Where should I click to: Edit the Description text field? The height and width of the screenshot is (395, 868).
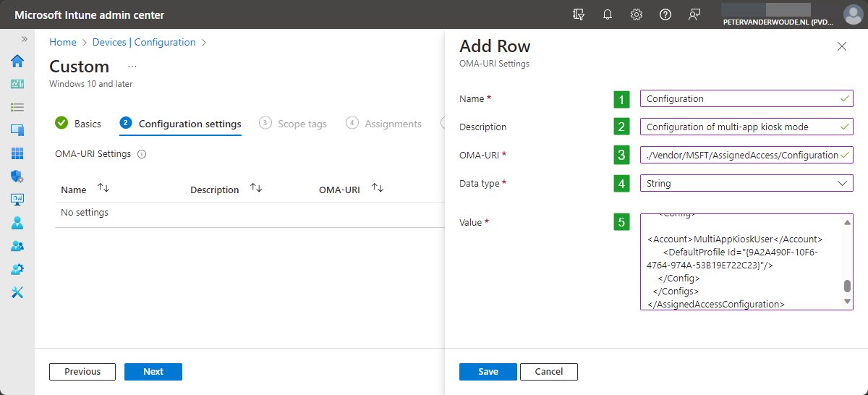coord(746,127)
